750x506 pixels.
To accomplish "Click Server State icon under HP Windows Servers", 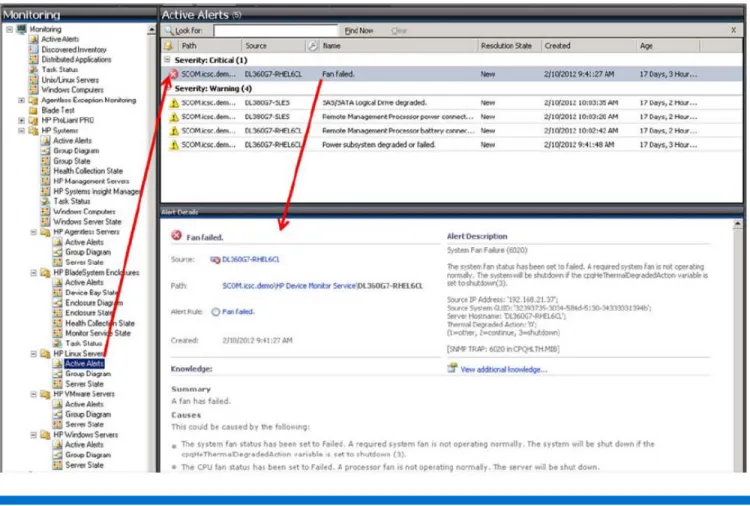I will 57,465.
